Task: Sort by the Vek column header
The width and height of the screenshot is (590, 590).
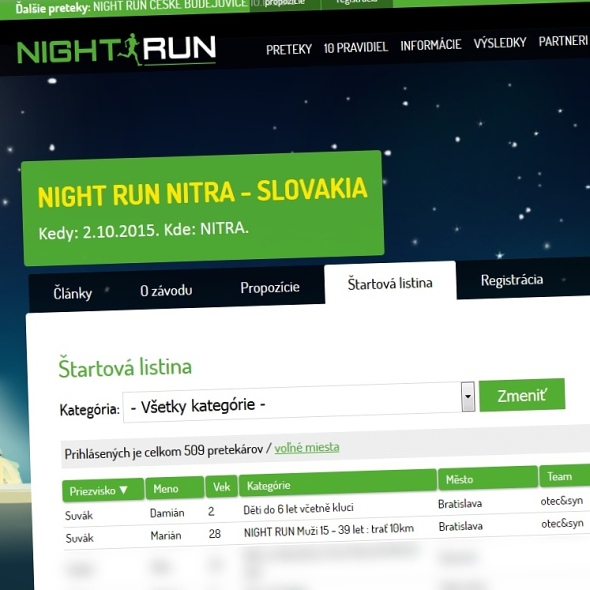Action: coord(221,487)
